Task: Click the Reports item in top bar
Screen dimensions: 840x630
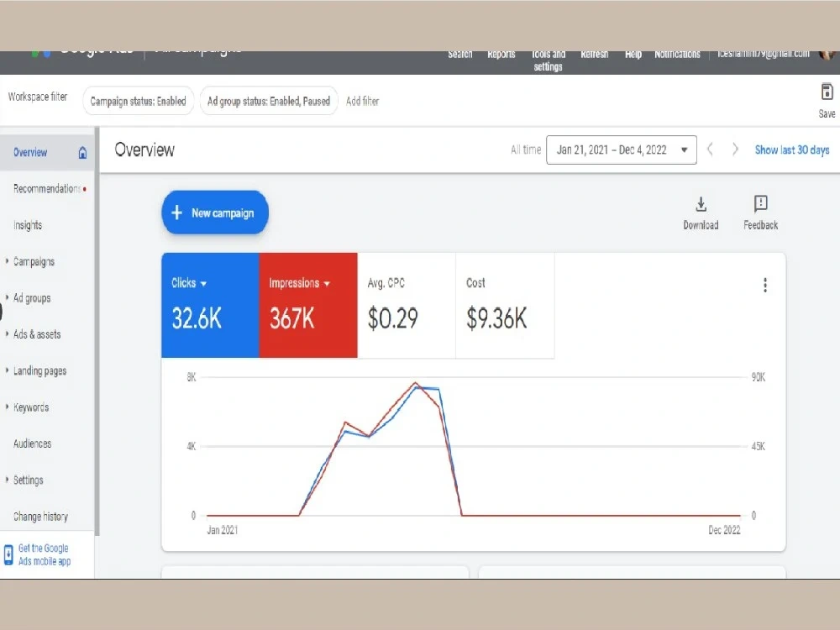Action: click(501, 54)
